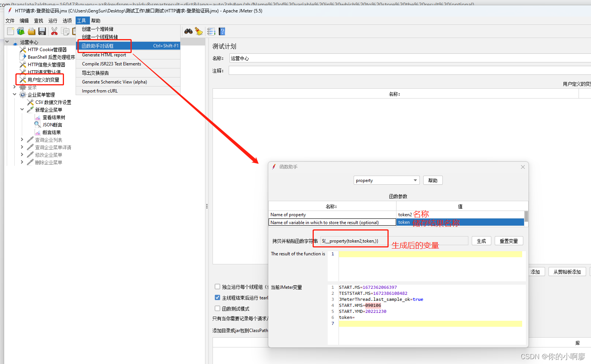Save the test plan with floppy icon
Viewport: 591px width, 364px height.
[42, 31]
